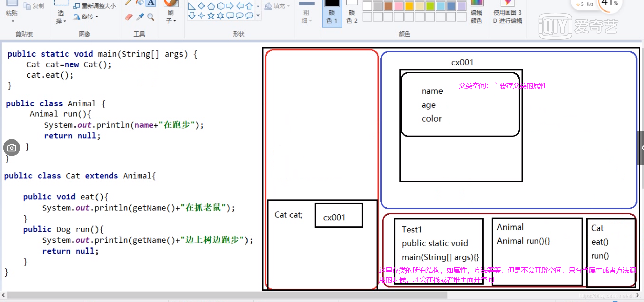Select the Magnifier zoom tool

tap(151, 17)
